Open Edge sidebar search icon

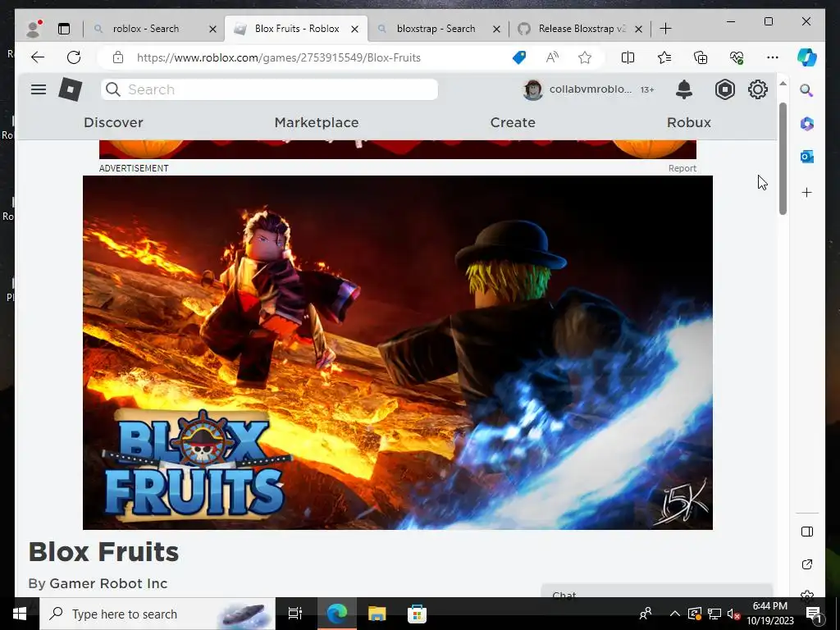(807, 90)
